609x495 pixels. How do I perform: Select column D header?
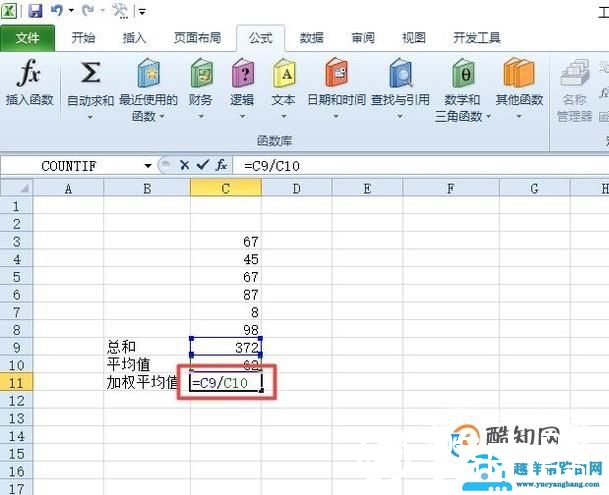point(297,188)
